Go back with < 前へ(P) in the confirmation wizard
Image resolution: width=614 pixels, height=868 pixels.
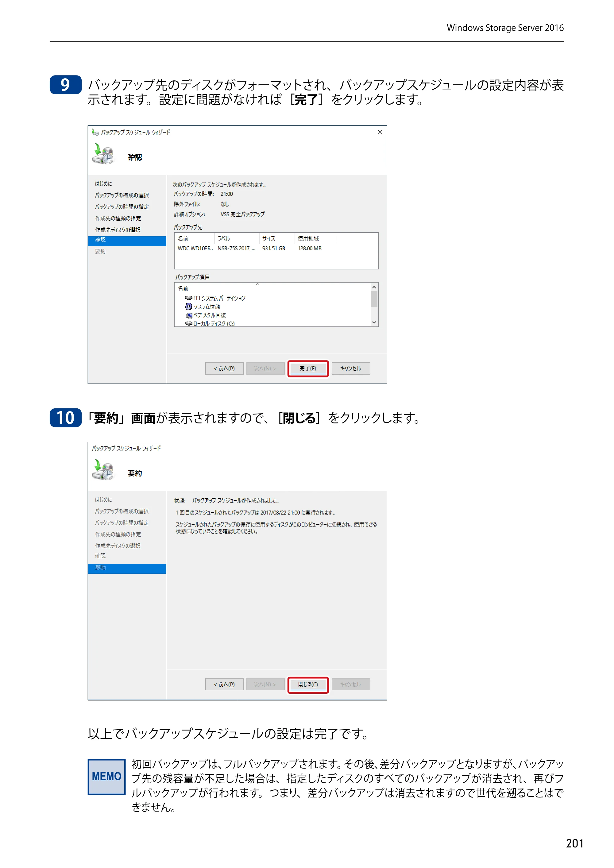(x=224, y=368)
